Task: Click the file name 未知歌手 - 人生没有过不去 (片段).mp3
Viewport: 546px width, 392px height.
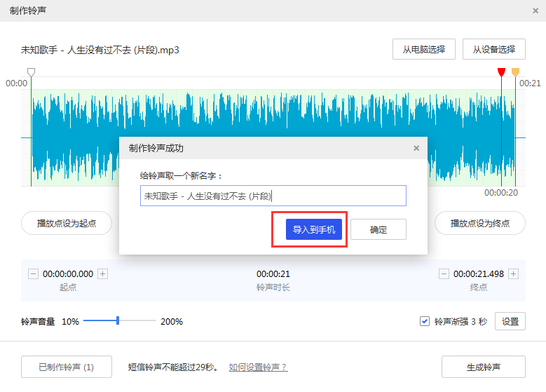Action: (x=100, y=50)
